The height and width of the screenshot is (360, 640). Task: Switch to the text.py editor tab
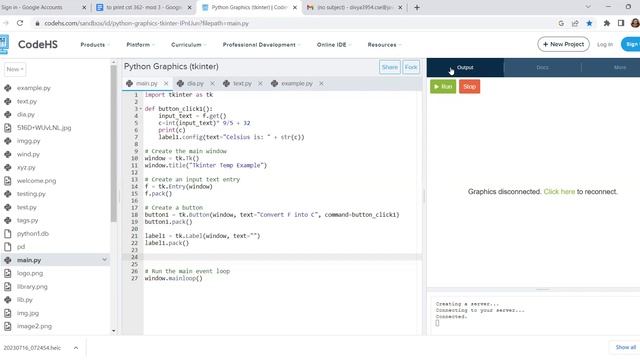(x=242, y=83)
